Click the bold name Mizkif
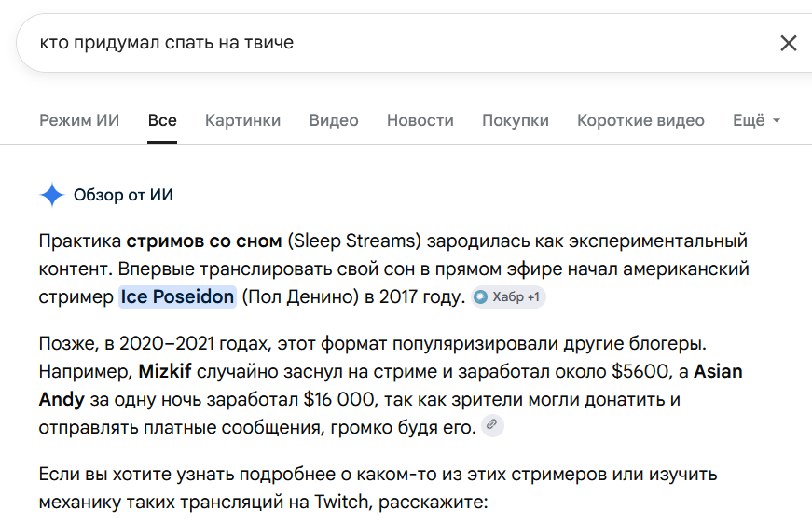This screenshot has width=812, height=524. pos(165,371)
